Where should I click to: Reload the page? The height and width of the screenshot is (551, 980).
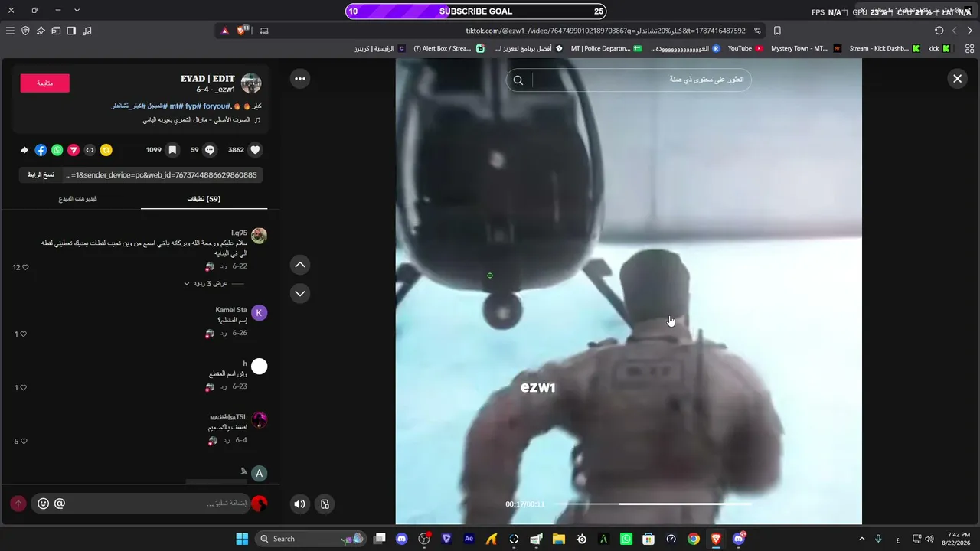pyautogui.click(x=939, y=31)
